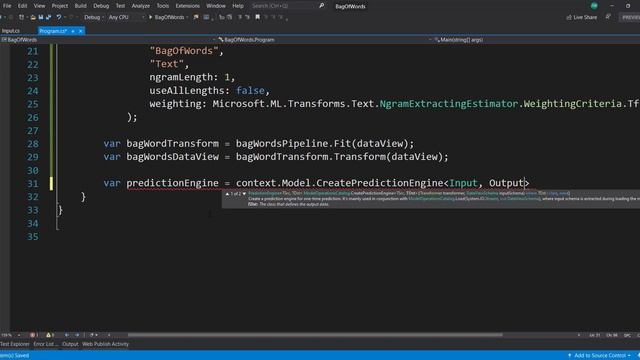Click the user account avatar
The image size is (640, 360).
point(594,6)
